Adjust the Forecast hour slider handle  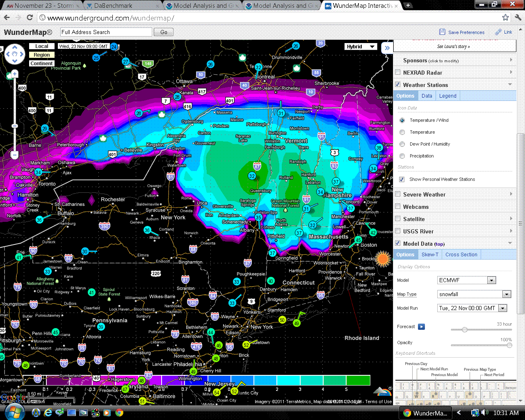[464, 330]
